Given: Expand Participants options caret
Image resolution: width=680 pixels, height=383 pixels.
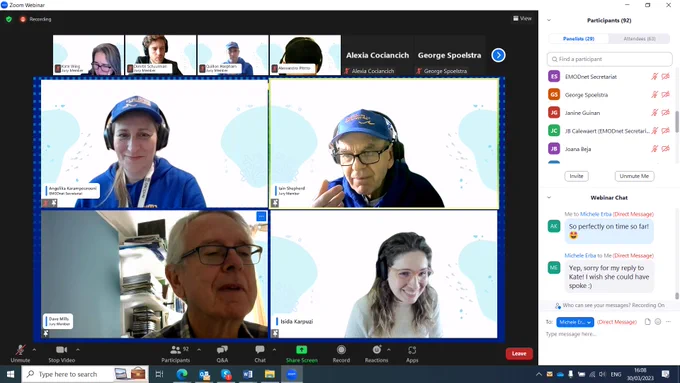Looking at the screenshot, I should pos(199,350).
